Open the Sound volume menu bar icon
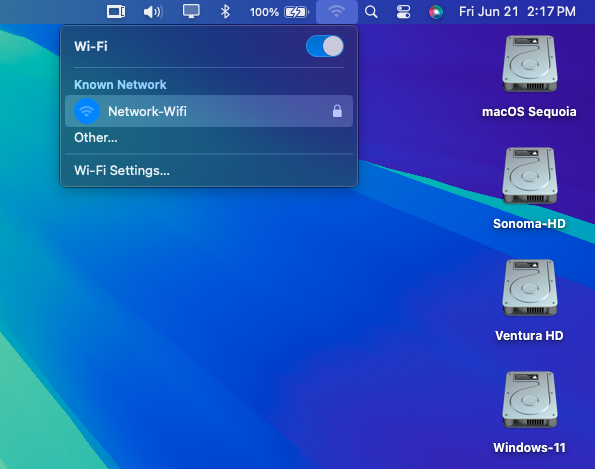This screenshot has height=469, width=595. tap(153, 12)
